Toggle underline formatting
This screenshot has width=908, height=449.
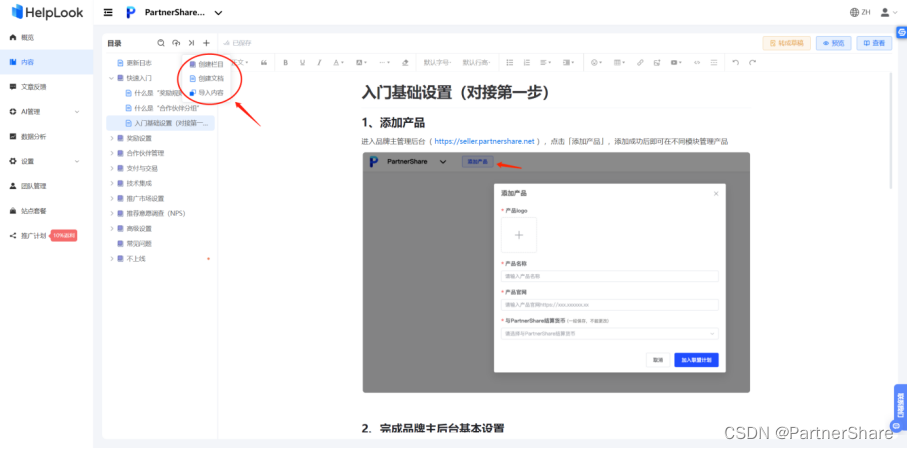point(302,63)
